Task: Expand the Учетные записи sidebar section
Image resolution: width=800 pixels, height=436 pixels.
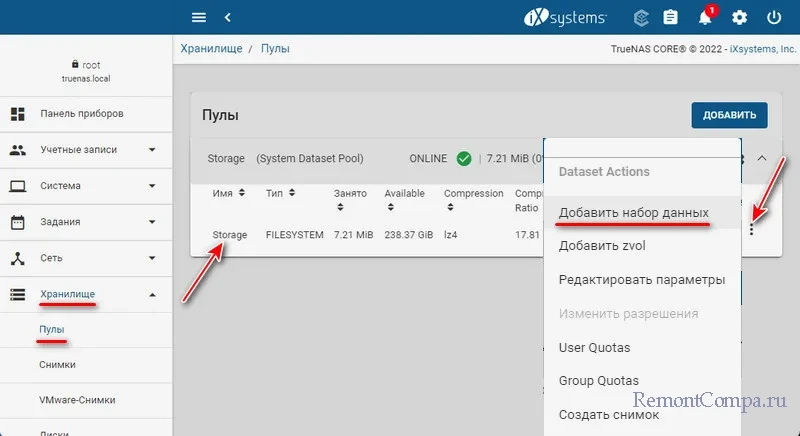Action: pos(152,150)
